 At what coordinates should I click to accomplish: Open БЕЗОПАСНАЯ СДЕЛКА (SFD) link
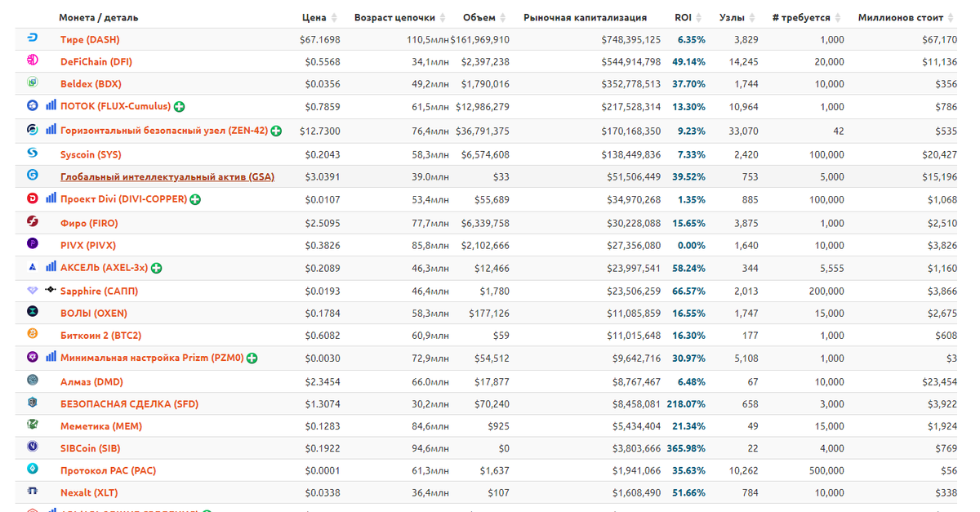pos(129,403)
